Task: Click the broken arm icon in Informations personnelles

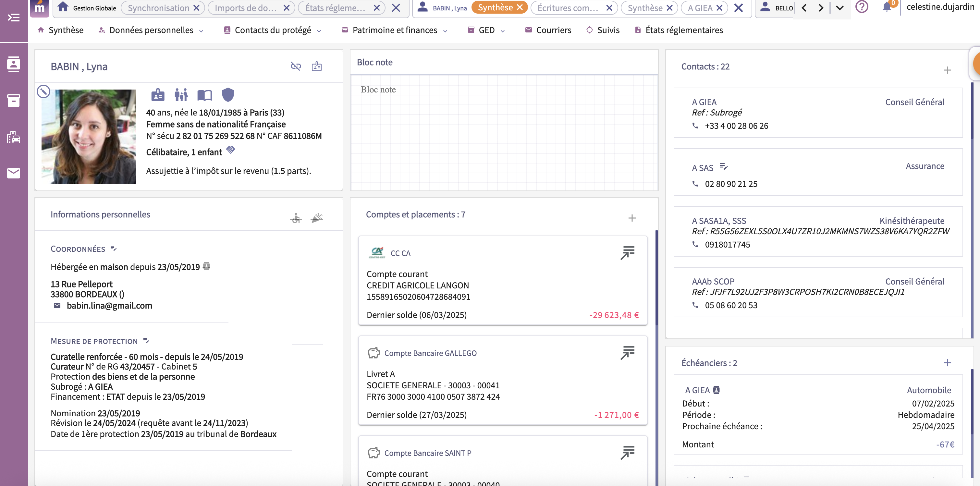Action: point(317,218)
